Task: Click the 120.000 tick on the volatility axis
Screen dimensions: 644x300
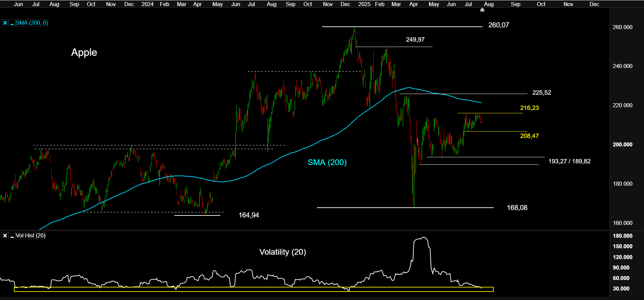Action: point(622,257)
